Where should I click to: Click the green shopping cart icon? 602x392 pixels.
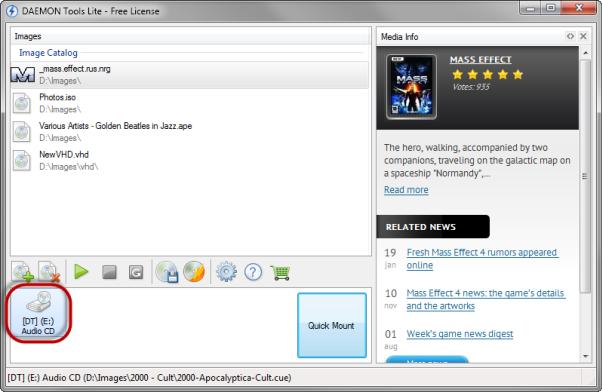280,272
